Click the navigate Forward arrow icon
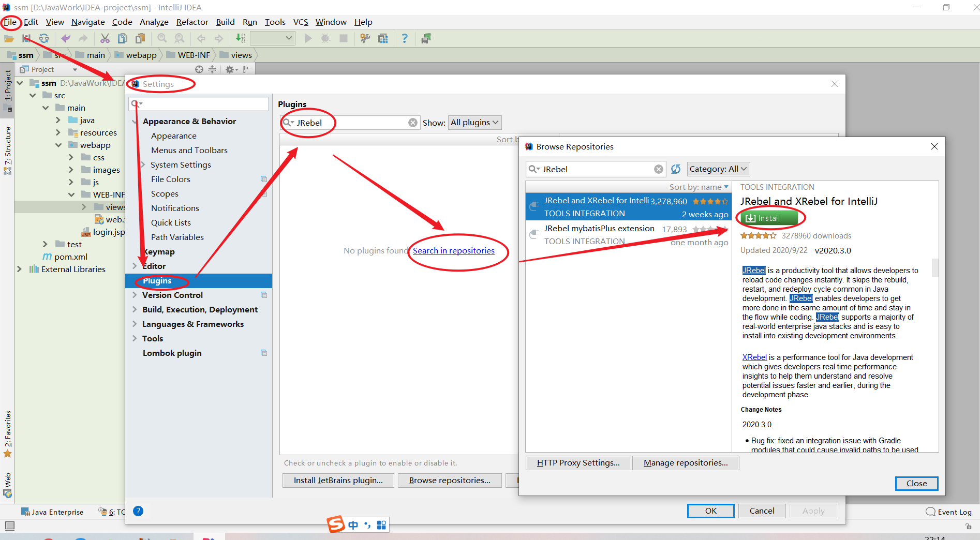980x540 pixels. pyautogui.click(x=219, y=38)
